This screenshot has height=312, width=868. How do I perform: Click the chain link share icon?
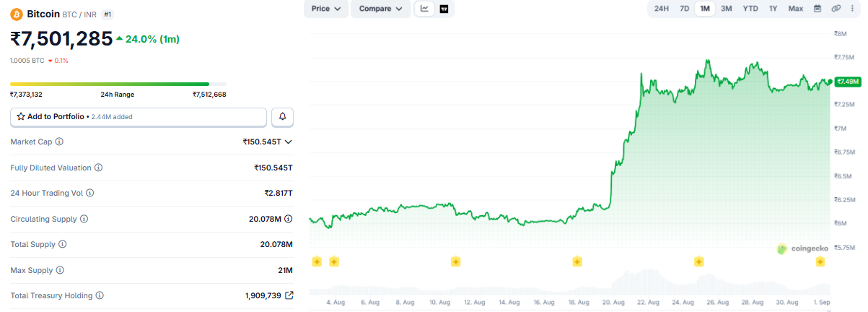[836, 9]
